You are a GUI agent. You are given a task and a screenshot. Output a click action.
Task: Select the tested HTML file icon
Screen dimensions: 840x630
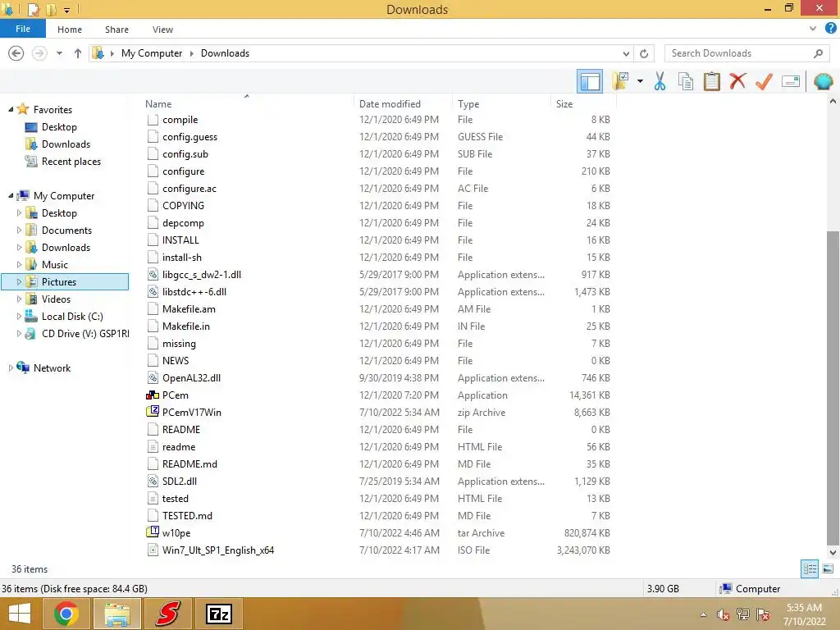[153, 498]
